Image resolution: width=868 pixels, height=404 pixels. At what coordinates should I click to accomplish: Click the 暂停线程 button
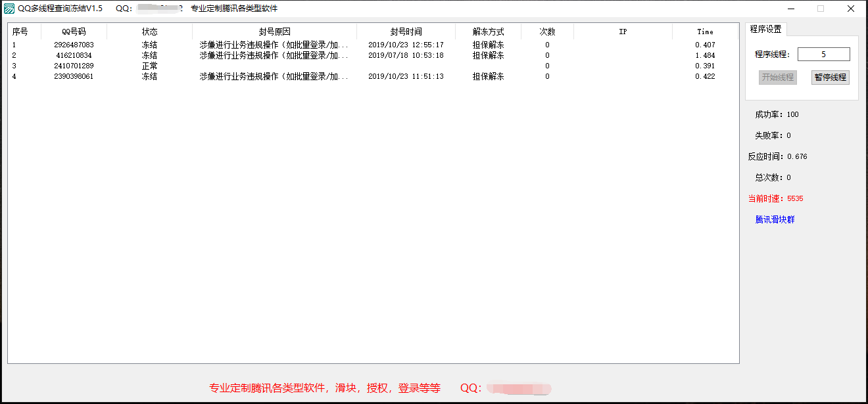[829, 78]
